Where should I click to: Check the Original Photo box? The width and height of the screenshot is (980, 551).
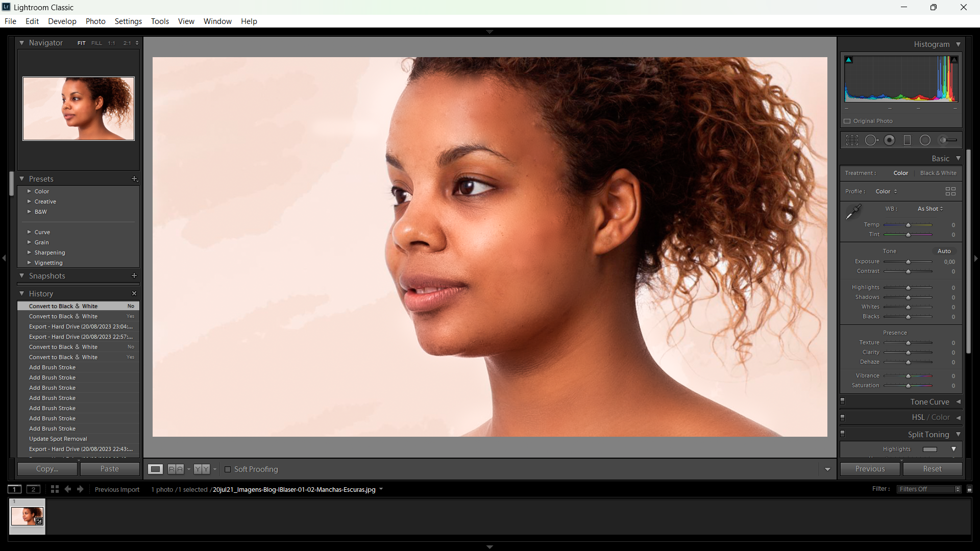point(847,121)
